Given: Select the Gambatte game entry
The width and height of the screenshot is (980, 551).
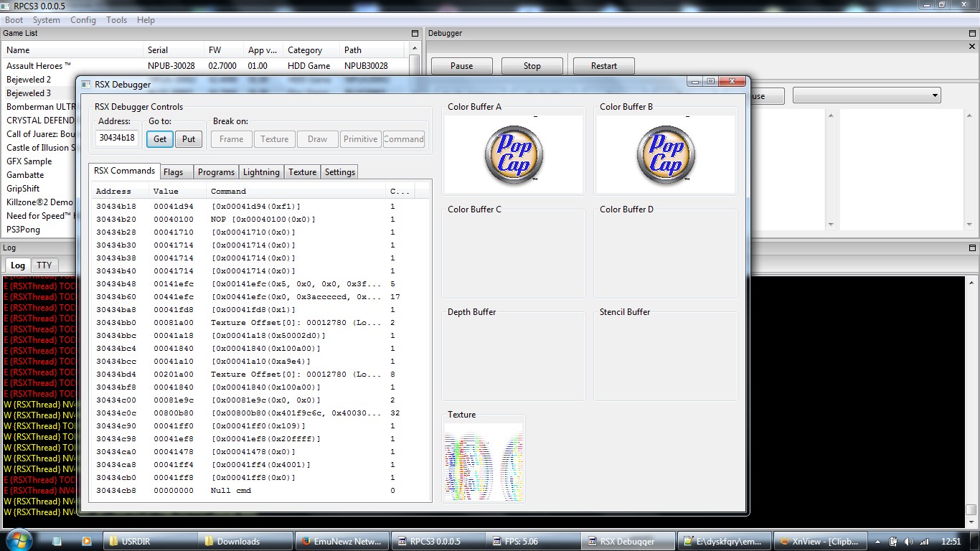Looking at the screenshot, I should pos(26,175).
